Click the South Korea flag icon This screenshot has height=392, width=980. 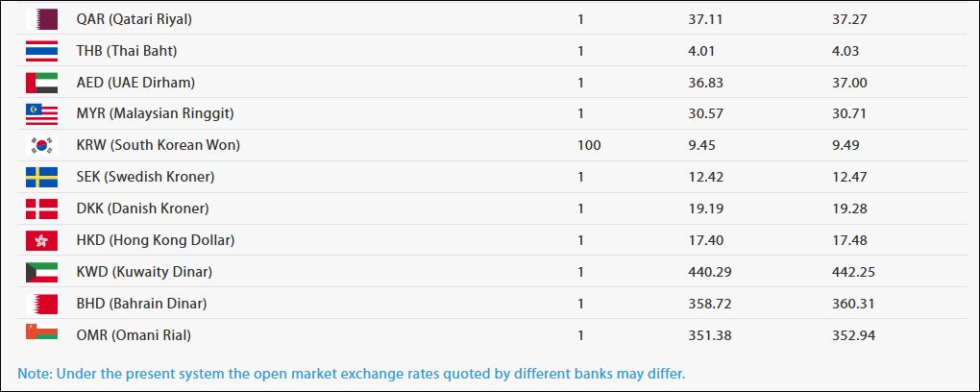pos(41,146)
